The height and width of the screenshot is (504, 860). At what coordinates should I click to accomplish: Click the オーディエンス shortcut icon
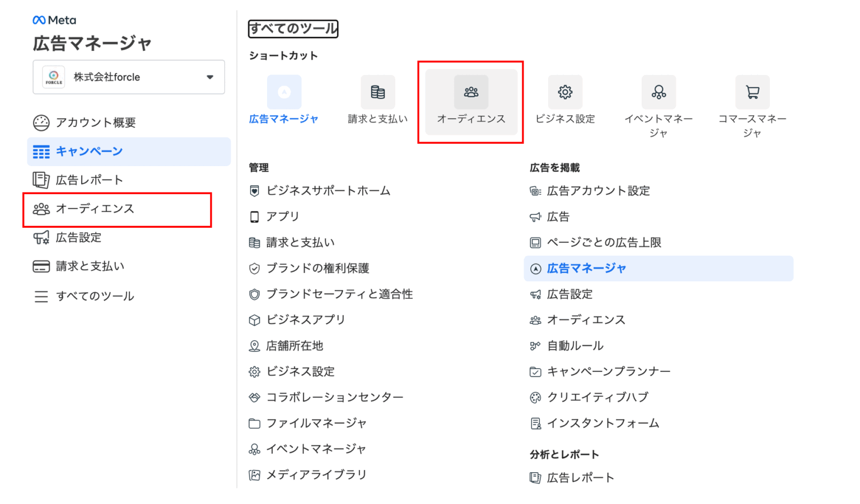(471, 92)
